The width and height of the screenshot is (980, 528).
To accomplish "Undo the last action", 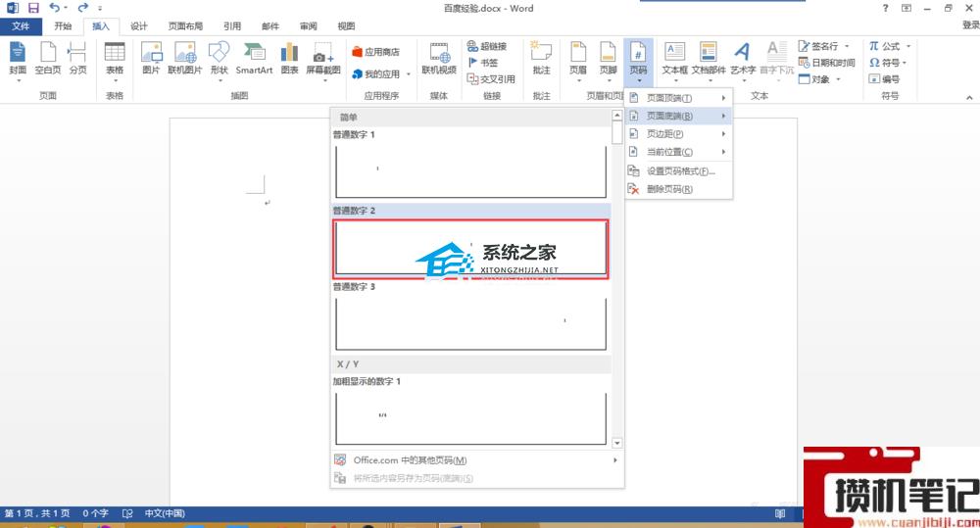I will click(x=54, y=8).
